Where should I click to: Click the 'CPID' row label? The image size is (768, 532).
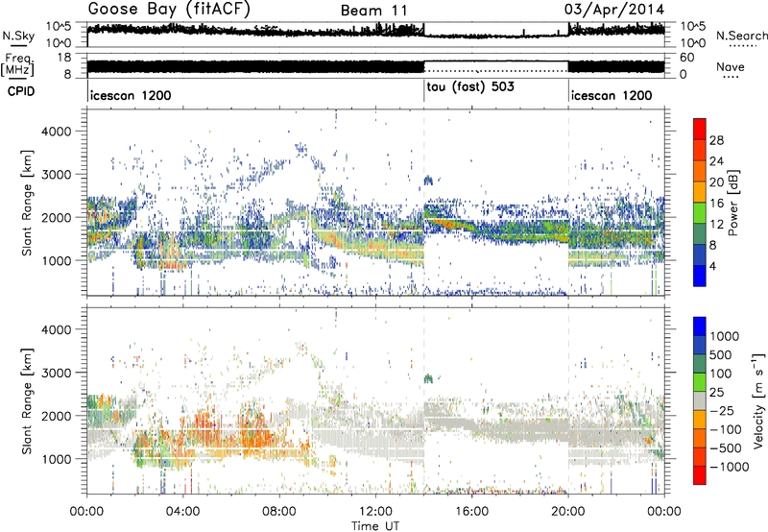coord(21,91)
